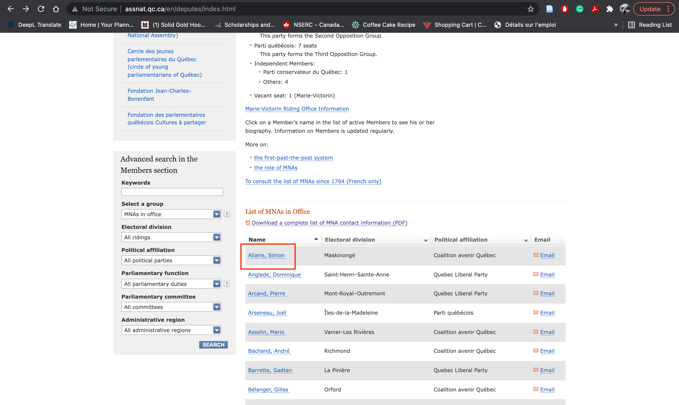Click the browser back arrow
This screenshot has width=679, height=405.
[x=10, y=9]
